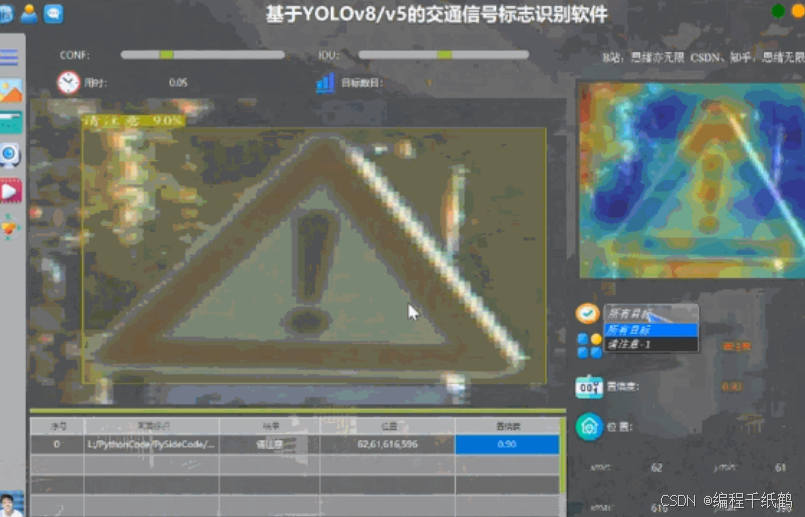Viewport: 805px width, 517px height.
Task: Click the '请注意 90%' detection label
Action: point(134,121)
